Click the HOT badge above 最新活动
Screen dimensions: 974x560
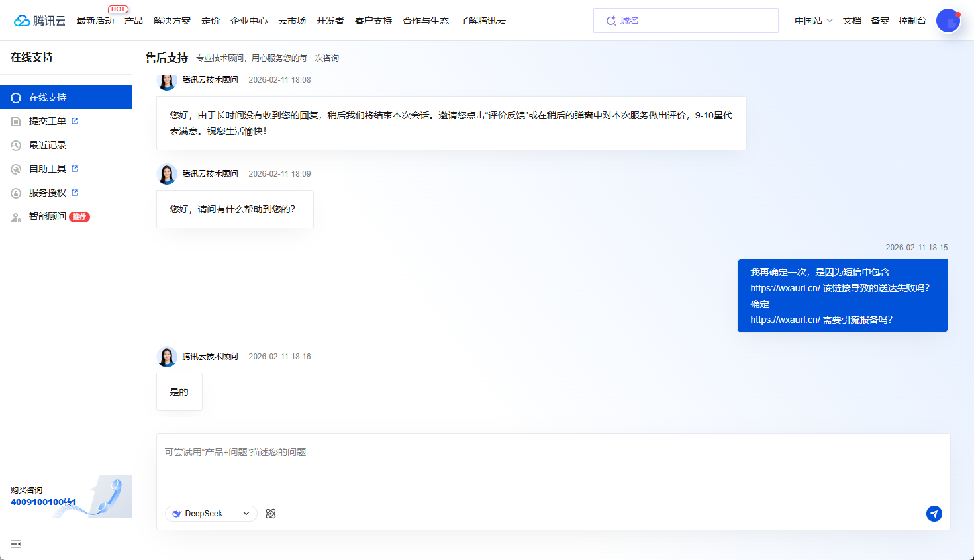pyautogui.click(x=118, y=9)
